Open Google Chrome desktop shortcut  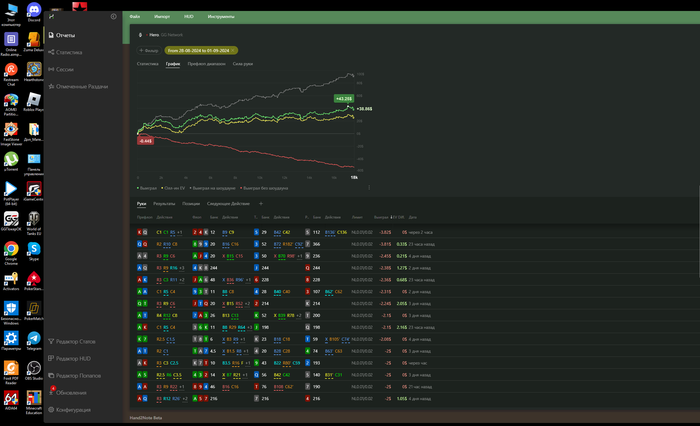click(x=11, y=253)
